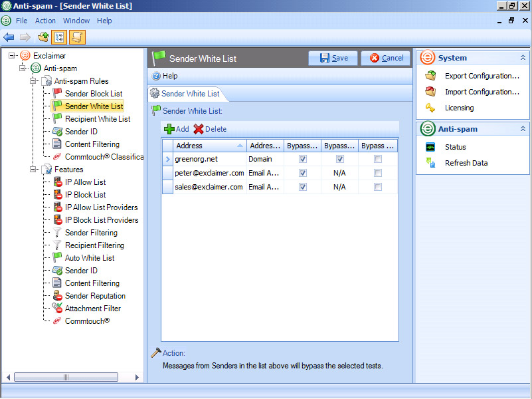532x399 pixels.
Task: Click the Up One Level folder icon
Action: (x=43, y=37)
